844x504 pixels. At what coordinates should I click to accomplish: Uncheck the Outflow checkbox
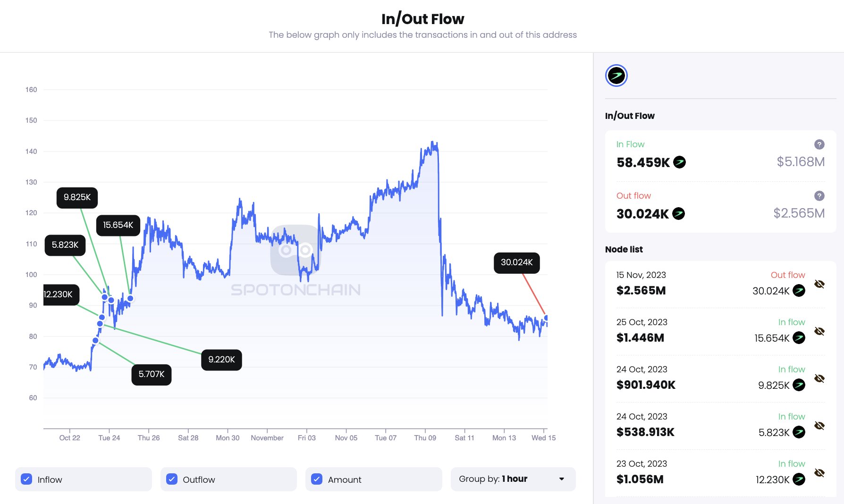(x=172, y=479)
